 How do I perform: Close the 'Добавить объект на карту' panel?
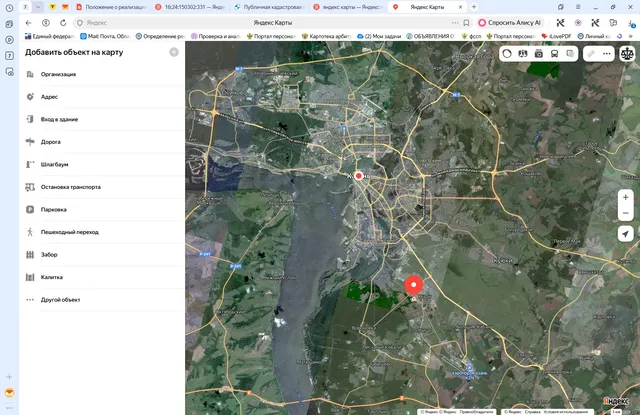[x=174, y=52]
